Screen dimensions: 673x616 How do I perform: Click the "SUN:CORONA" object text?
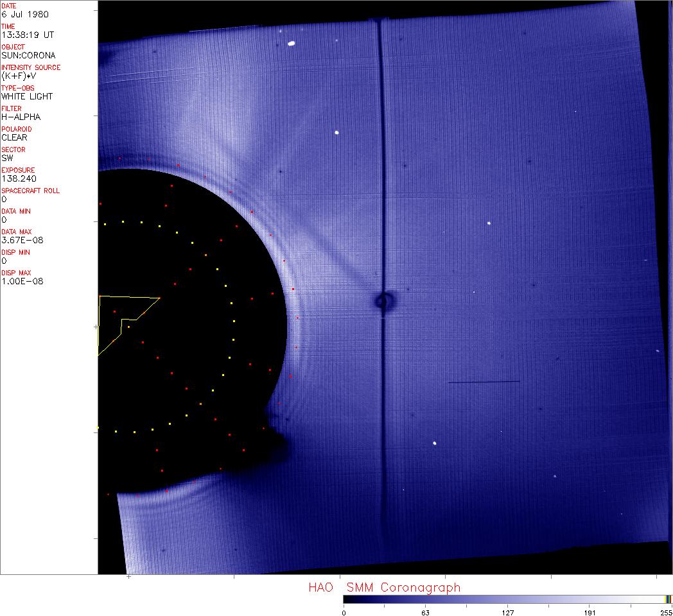pyautogui.click(x=28, y=55)
